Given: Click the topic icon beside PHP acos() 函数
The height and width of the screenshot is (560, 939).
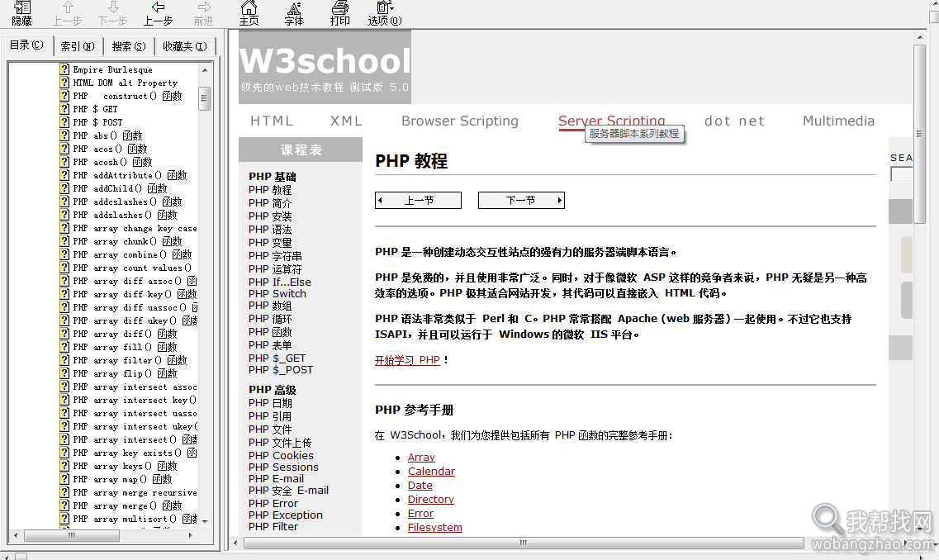Looking at the screenshot, I should click(x=64, y=149).
